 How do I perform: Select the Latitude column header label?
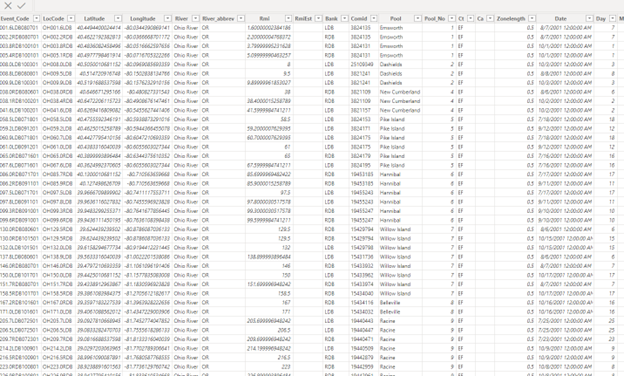pyautogui.click(x=94, y=19)
